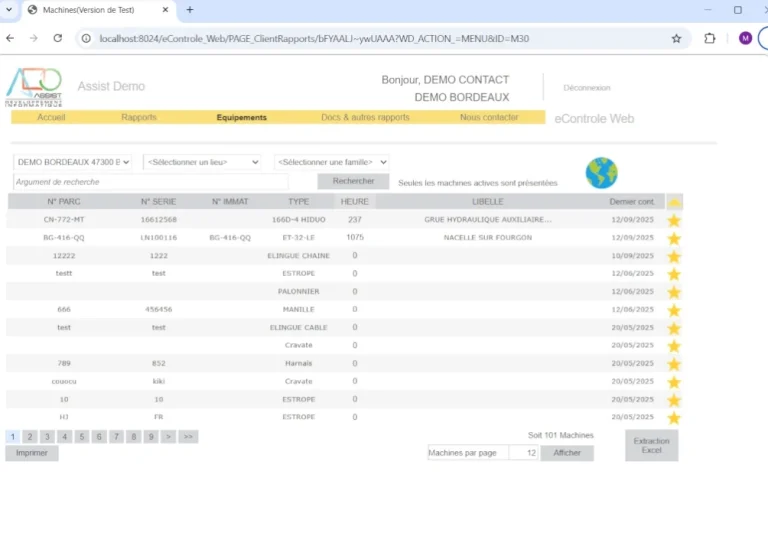Click the star in the PALONNIER row
Image resolution: width=768 pixels, height=549 pixels.
point(674,292)
